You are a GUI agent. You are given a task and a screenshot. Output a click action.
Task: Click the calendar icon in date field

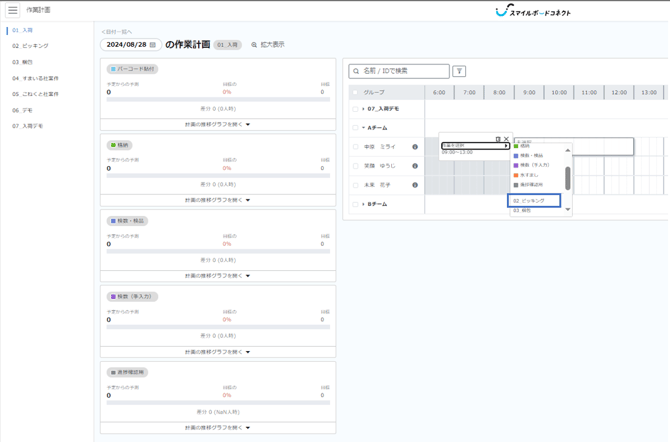point(152,45)
